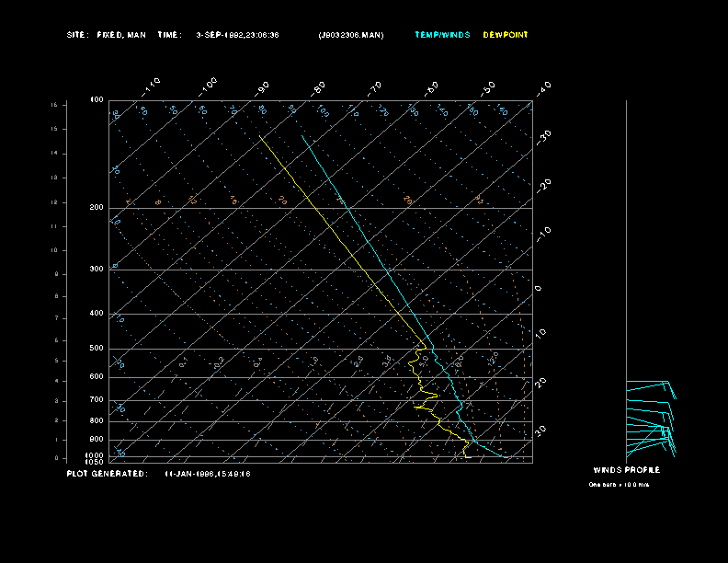Click the 300 pressure level label
Image resolution: width=728 pixels, height=563 pixels.
point(97,269)
